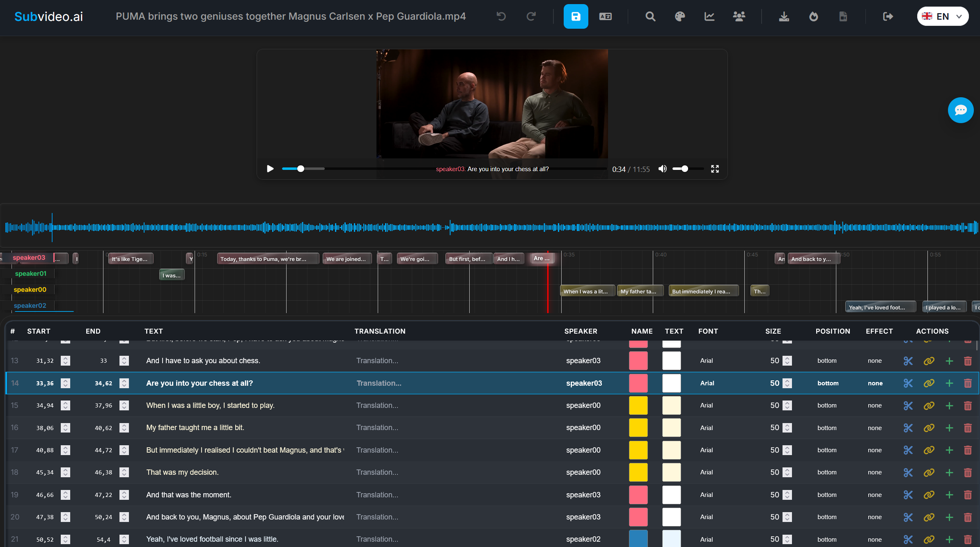Viewport: 980px width, 547px height.
Task: Redo the last undone action
Action: click(x=532, y=16)
